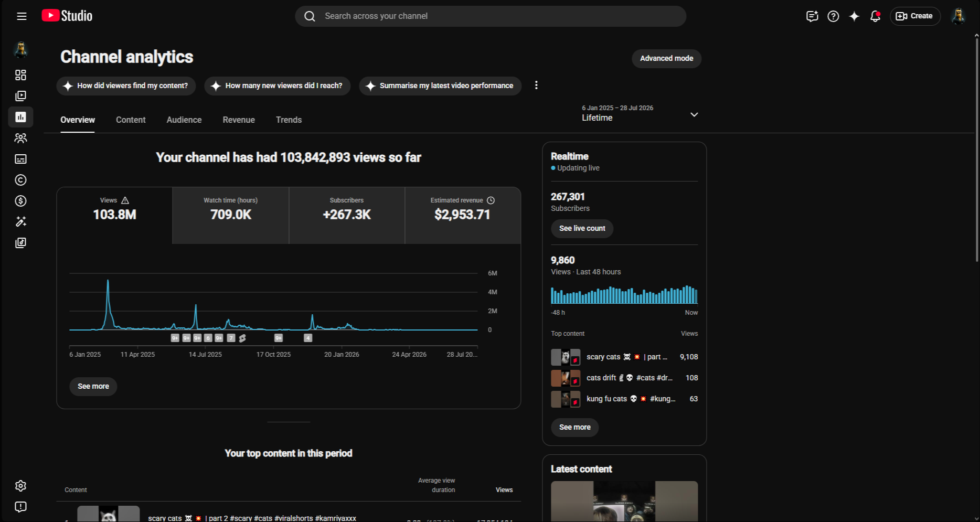
Task: Open the Customisation magic wand sidebar icon
Action: pos(20,222)
